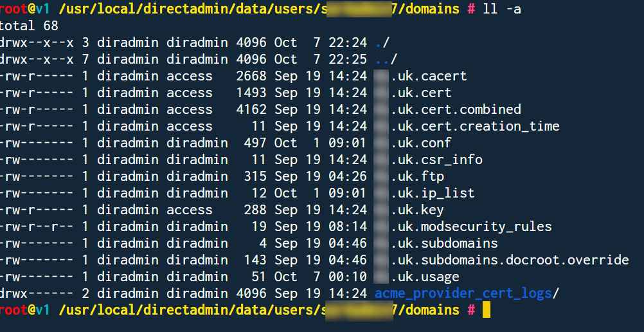Click the .uk.modsecurity_rules file name
Image resolution: width=644 pixels, height=332 pixels.
[x=470, y=226]
